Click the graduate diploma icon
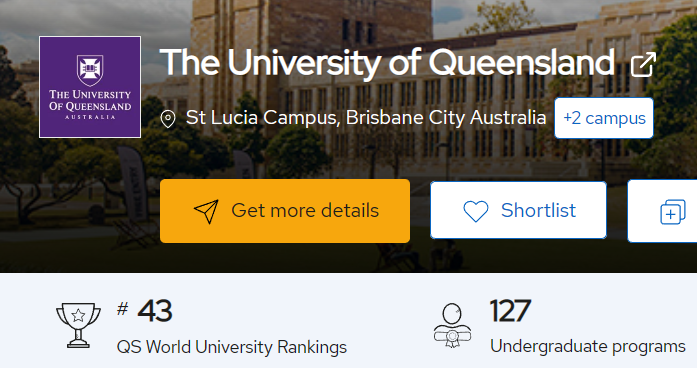The image size is (697, 368). 453,325
